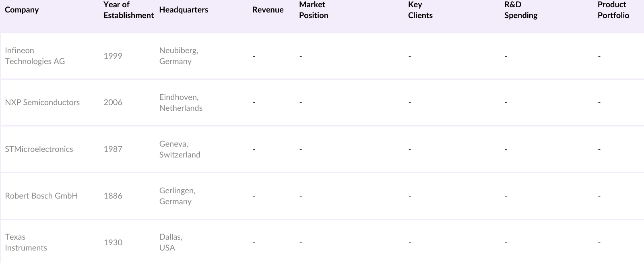Select the Revenue column header
The width and height of the screenshot is (644, 263).
click(x=268, y=10)
